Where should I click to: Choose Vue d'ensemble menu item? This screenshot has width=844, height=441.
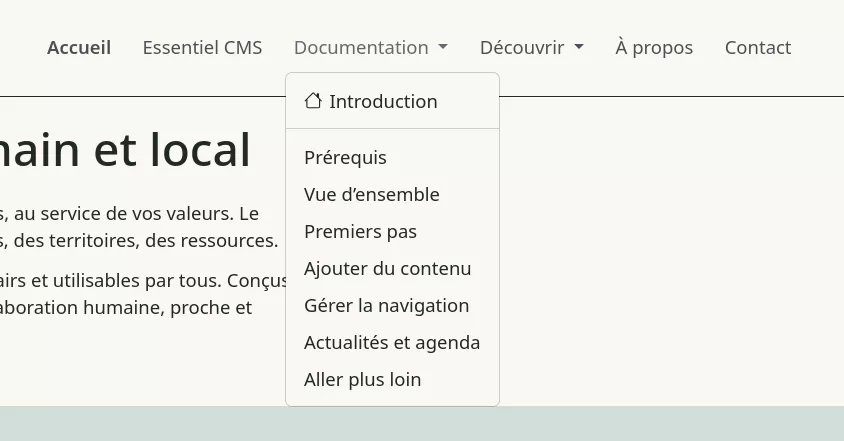[x=392, y=194]
